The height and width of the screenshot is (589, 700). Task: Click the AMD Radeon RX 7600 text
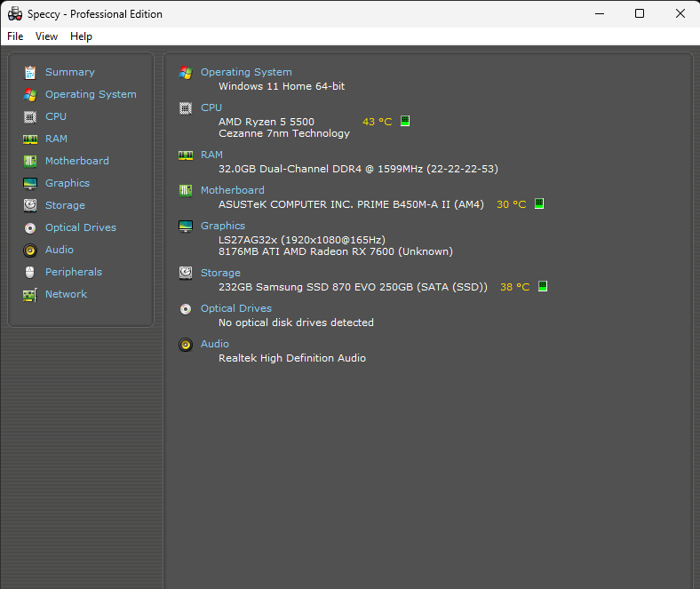pyautogui.click(x=336, y=251)
